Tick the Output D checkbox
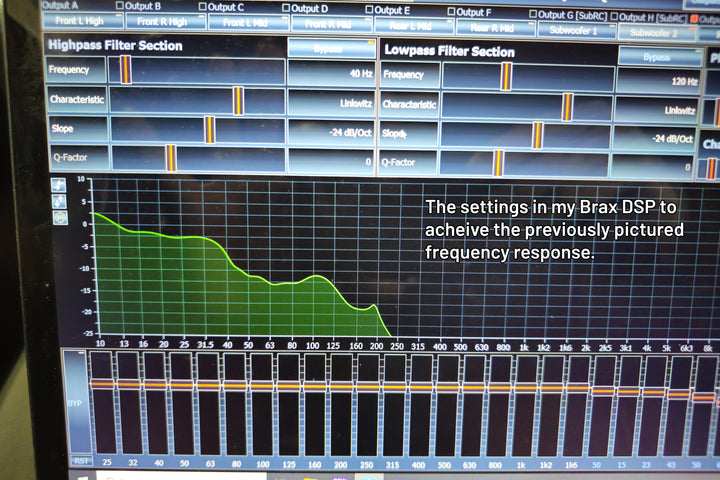The height and width of the screenshot is (480, 720). click(286, 8)
